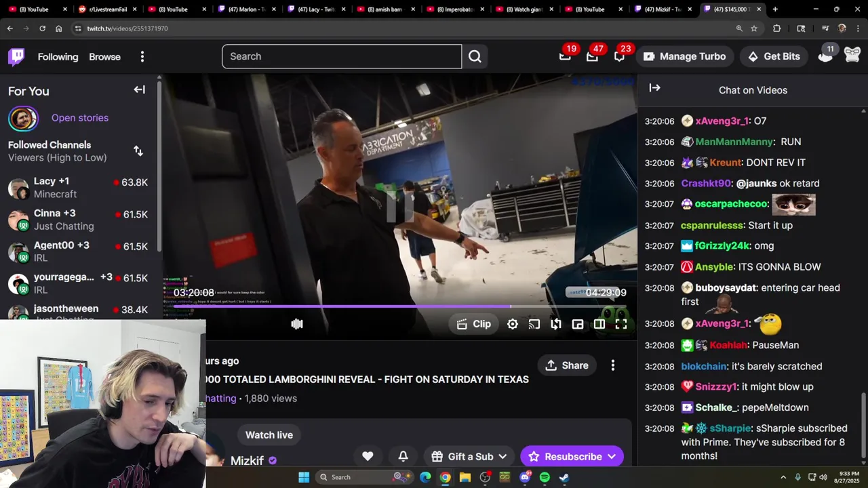The image size is (868, 488).
Task: Open the Prime loot crown with 19 badge
Action: (565, 56)
